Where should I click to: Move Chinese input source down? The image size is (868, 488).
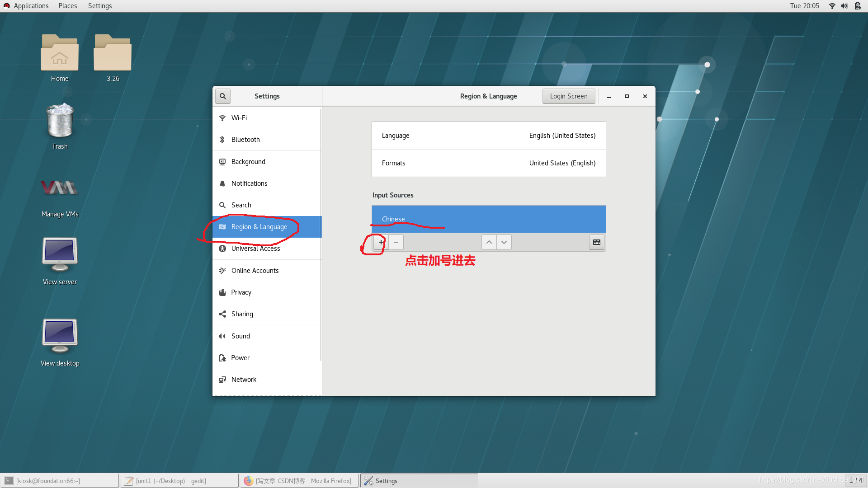point(504,242)
